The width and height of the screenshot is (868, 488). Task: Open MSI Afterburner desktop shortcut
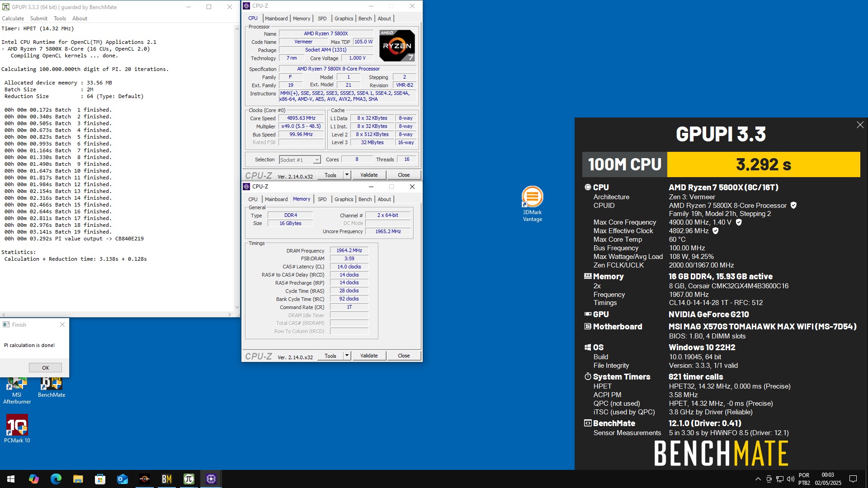(17, 391)
